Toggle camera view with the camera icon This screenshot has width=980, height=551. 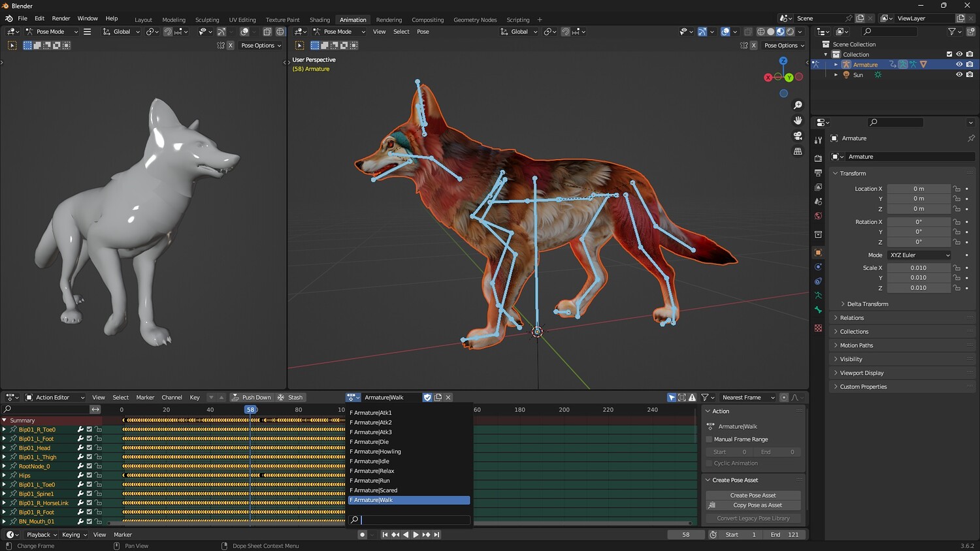point(798,136)
